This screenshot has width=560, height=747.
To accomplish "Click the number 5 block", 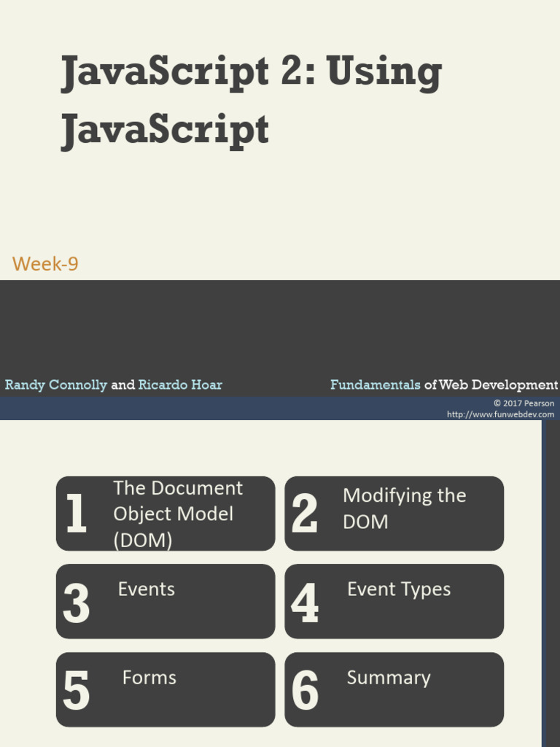I will tap(76, 690).
